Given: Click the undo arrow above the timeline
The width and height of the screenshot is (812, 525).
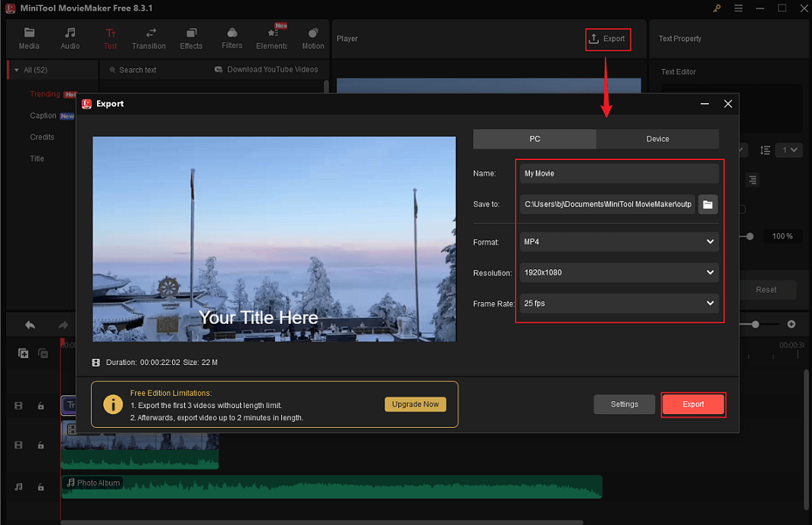Looking at the screenshot, I should pyautogui.click(x=30, y=325).
